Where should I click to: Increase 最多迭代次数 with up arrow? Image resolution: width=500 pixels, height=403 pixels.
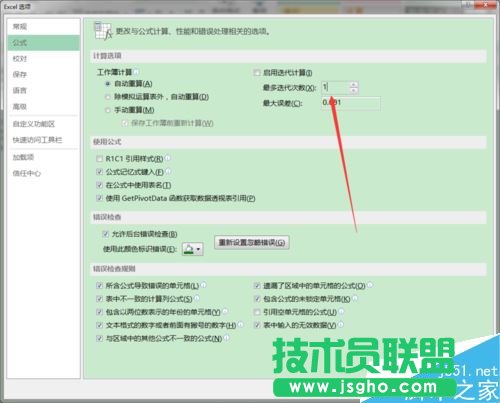[354, 85]
